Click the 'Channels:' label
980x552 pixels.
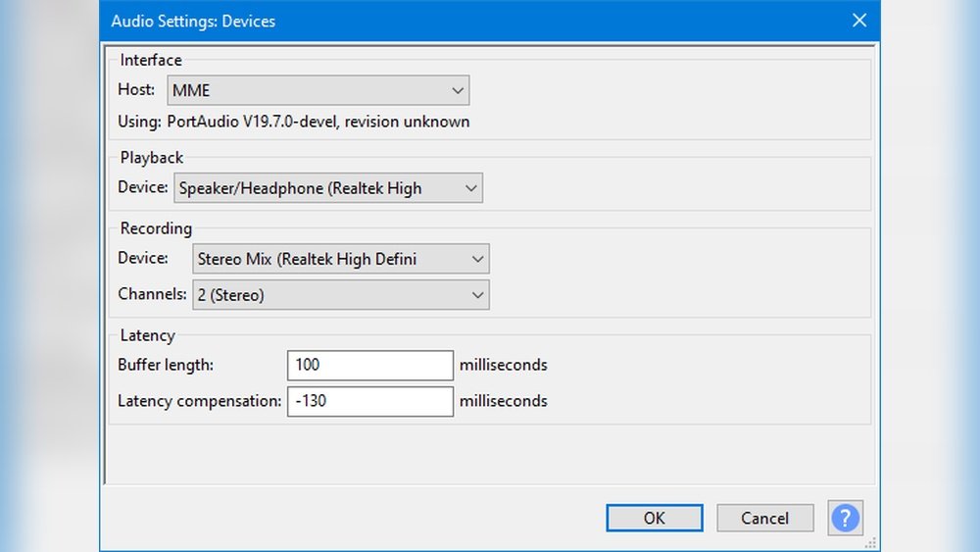(x=152, y=294)
